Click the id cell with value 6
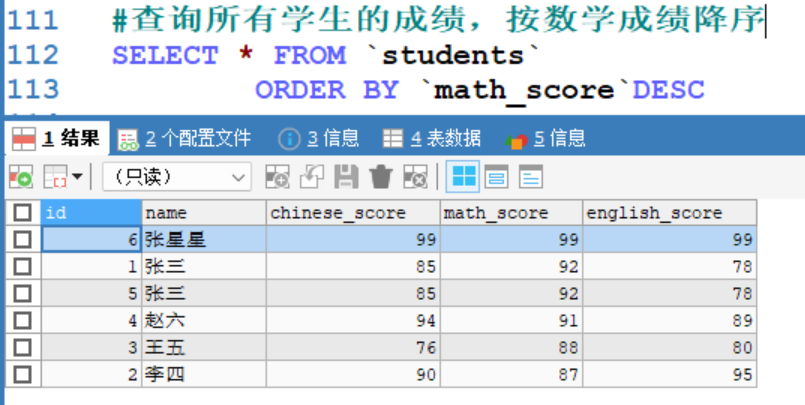Image resolution: width=805 pixels, height=405 pixels. pyautogui.click(x=91, y=239)
